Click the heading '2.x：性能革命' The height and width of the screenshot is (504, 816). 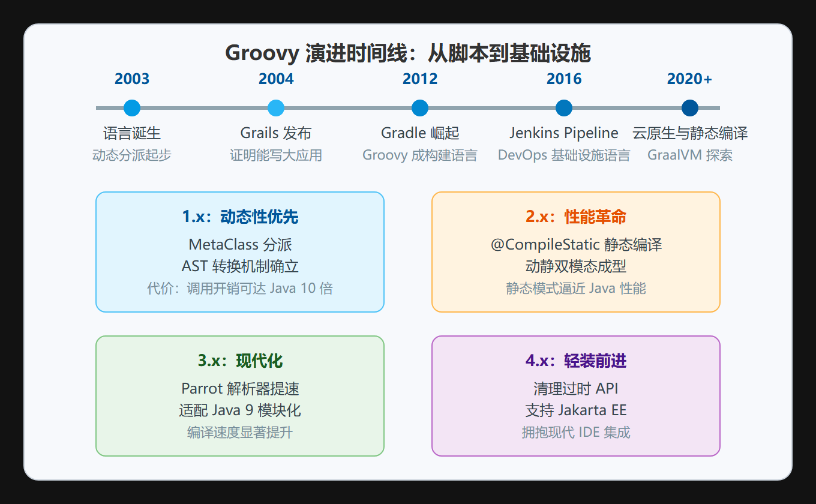tap(576, 217)
